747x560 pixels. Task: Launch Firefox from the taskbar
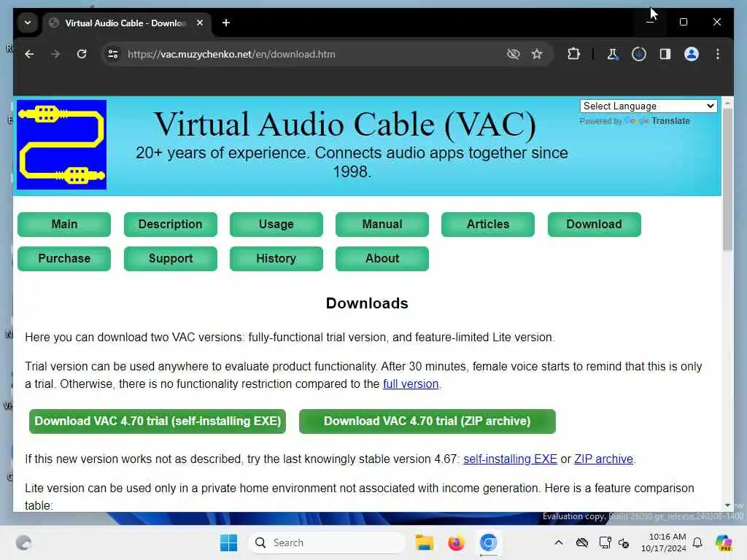coord(456,542)
